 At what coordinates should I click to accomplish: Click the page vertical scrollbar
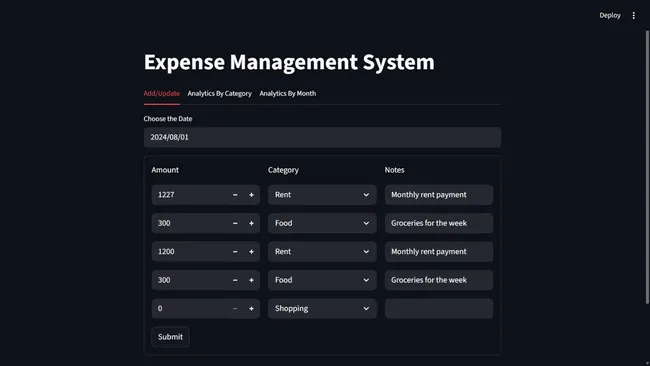[647, 167]
